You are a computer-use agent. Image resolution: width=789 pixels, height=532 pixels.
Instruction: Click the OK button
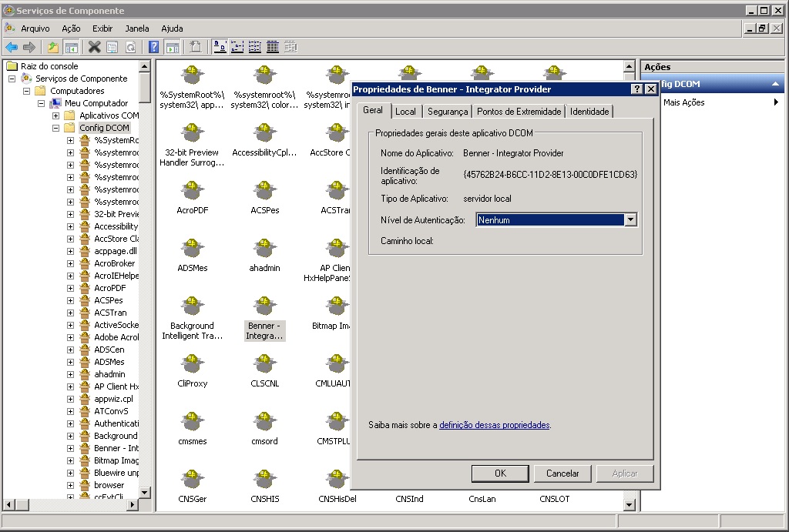[x=500, y=473]
